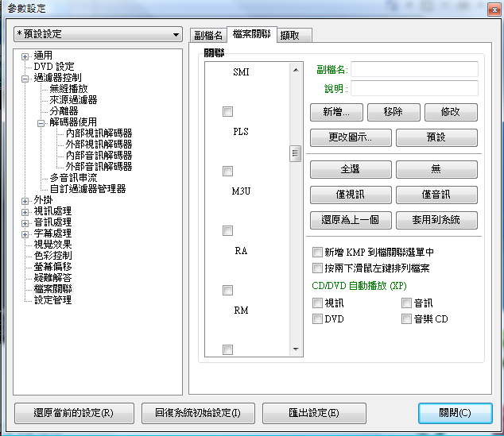Collapse the 過濾器控制 tree node
Screen dimensions: 504x436
click(25, 79)
